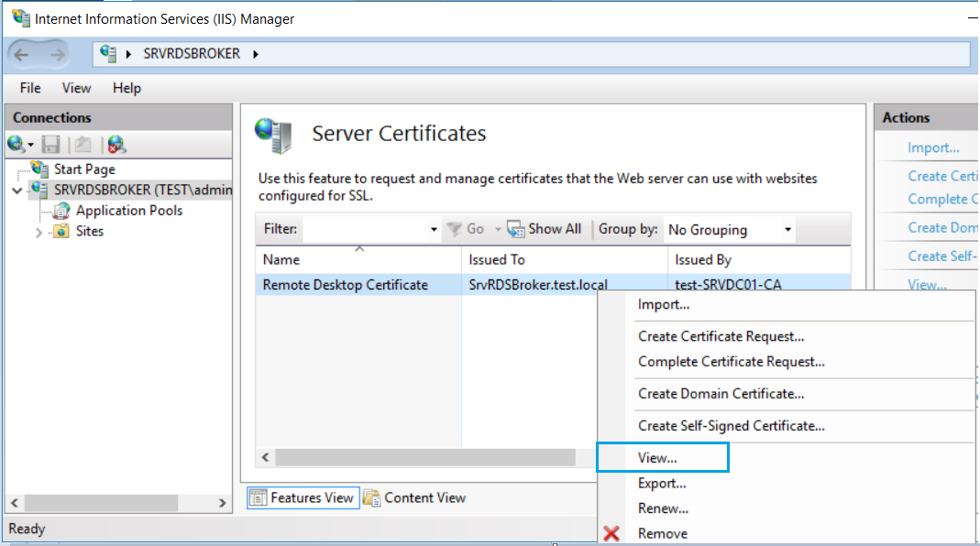Click the SRVRDSBROKER breadcrumb in address bar
This screenshot has height=546, width=980.
tap(192, 54)
